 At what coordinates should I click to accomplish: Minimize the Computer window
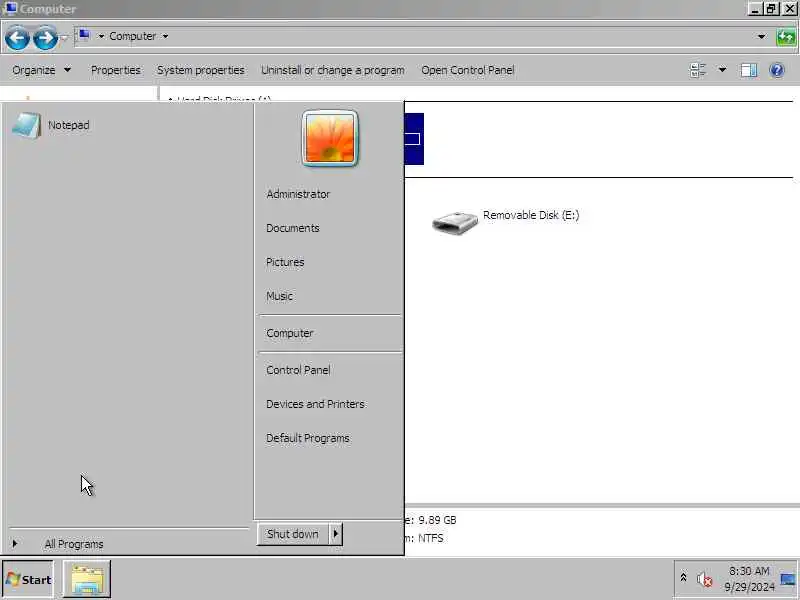click(755, 8)
